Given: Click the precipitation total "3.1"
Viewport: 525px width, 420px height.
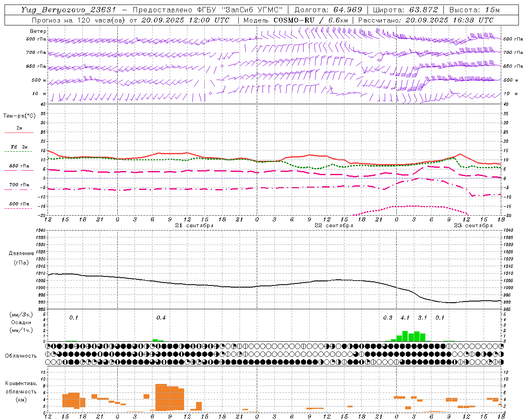Looking at the screenshot, I should (422, 318).
